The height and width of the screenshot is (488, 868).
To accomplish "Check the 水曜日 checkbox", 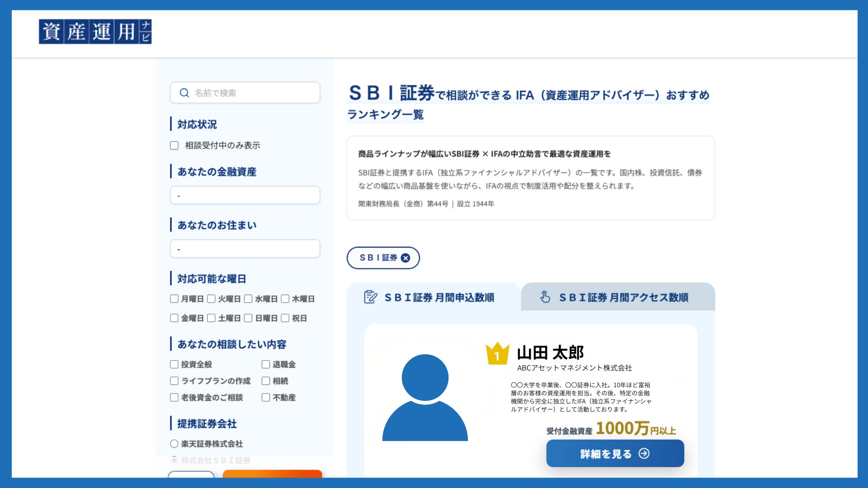I will coord(248,299).
